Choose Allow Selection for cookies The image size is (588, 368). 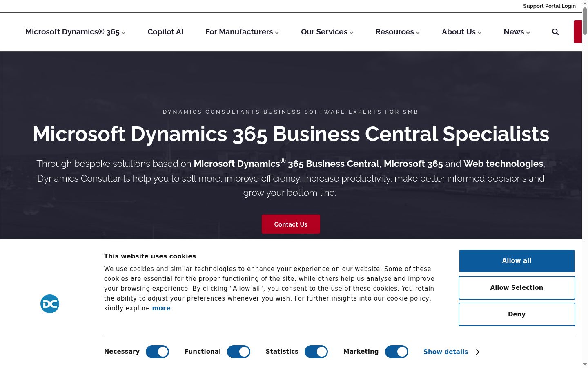(517, 288)
